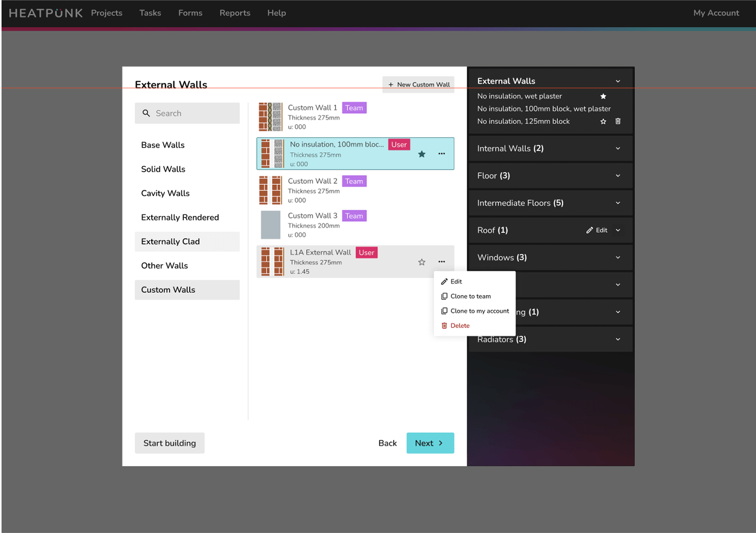Viewport: 756px width, 533px height.
Task: Open the Projects menu
Action: click(x=107, y=13)
